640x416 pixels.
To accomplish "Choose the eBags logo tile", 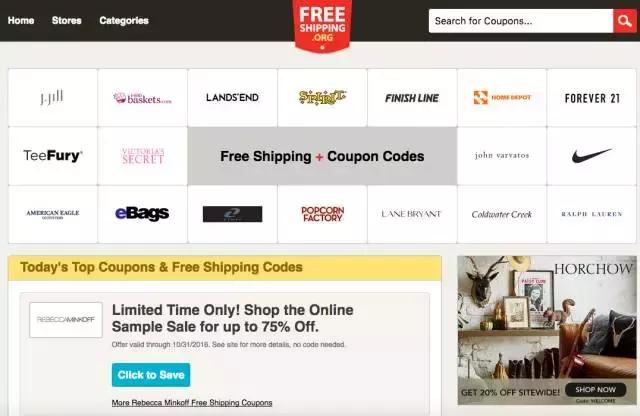I will point(142,214).
